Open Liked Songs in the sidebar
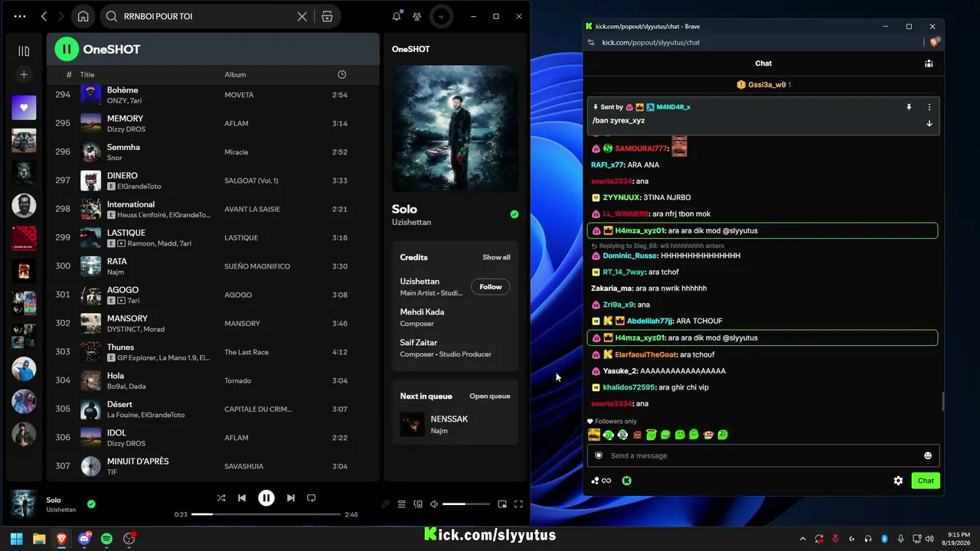The height and width of the screenshot is (551, 980). [24, 108]
